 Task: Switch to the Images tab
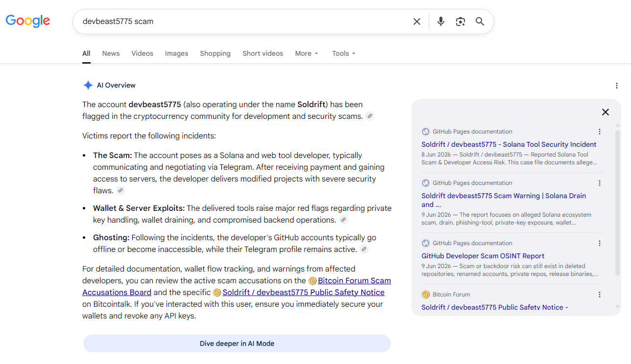coord(176,53)
